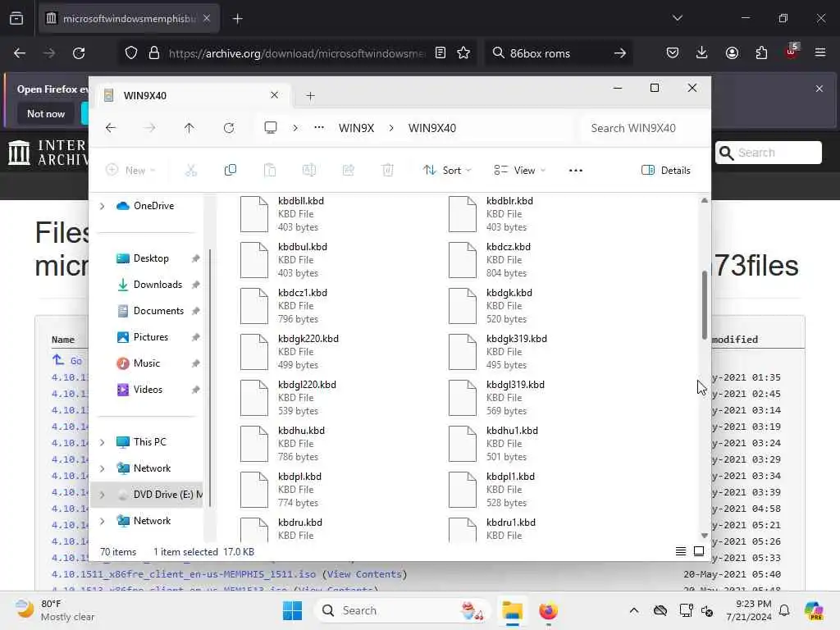840x630 pixels.
Task: Close the WIN9X40 Explorer tab
Action: 274,95
